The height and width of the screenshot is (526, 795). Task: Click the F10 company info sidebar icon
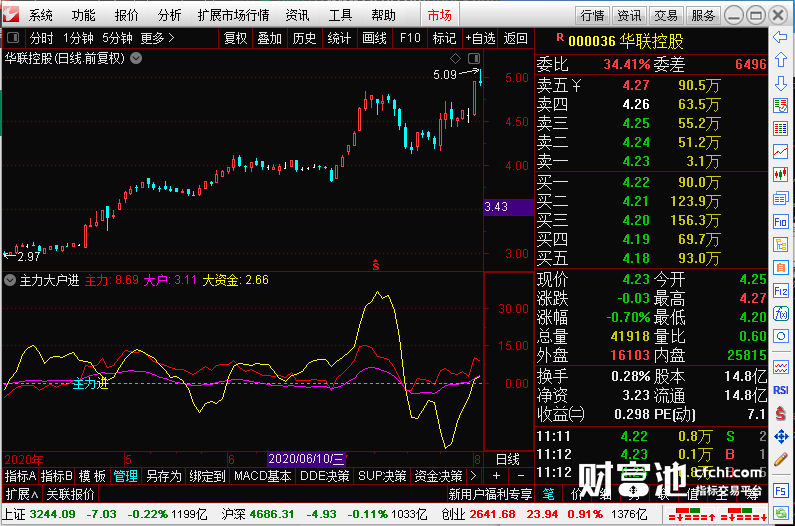(780, 222)
